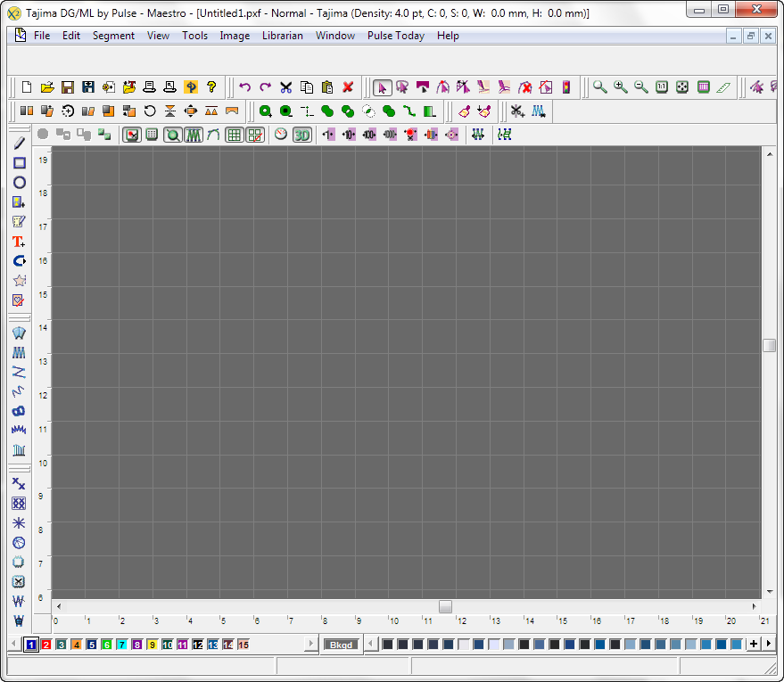Open a file with the folder icon
Screen dimensions: 784x682
[x=47, y=87]
